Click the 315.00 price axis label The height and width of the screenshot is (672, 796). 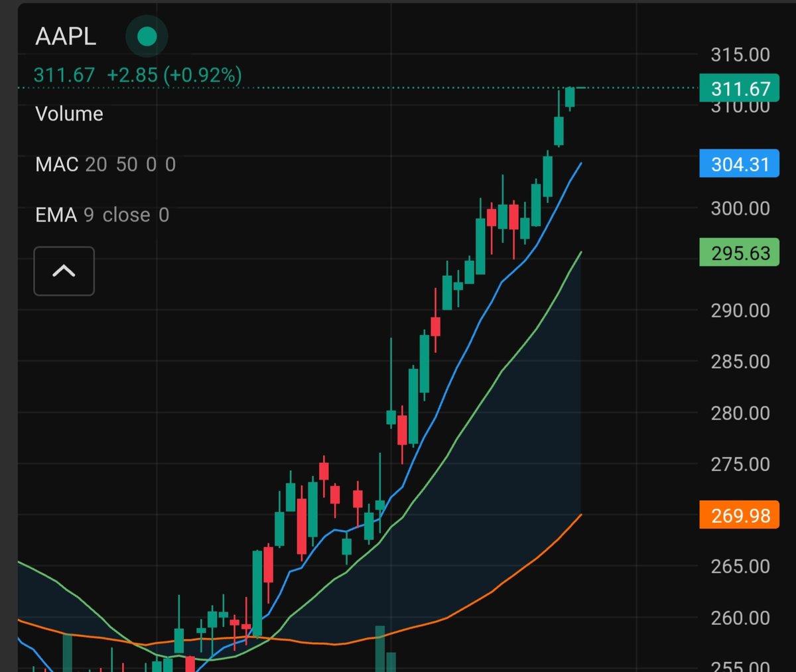point(740,54)
